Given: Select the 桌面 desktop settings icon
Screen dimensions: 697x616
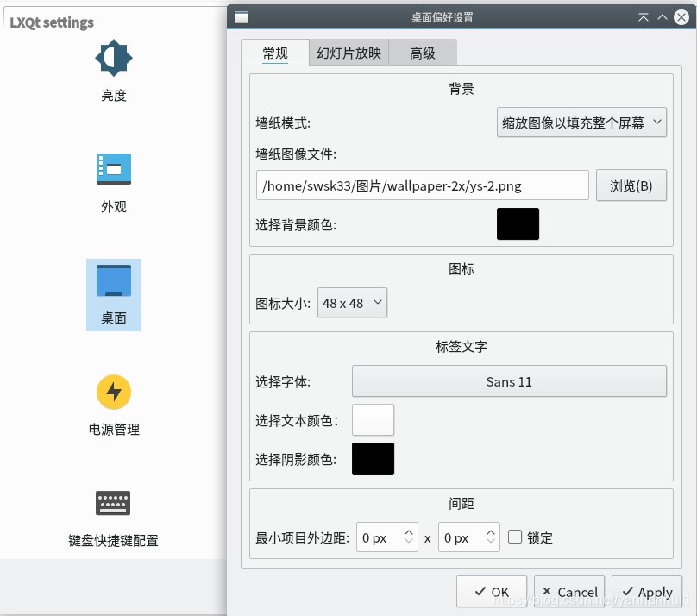Looking at the screenshot, I should click(114, 295).
